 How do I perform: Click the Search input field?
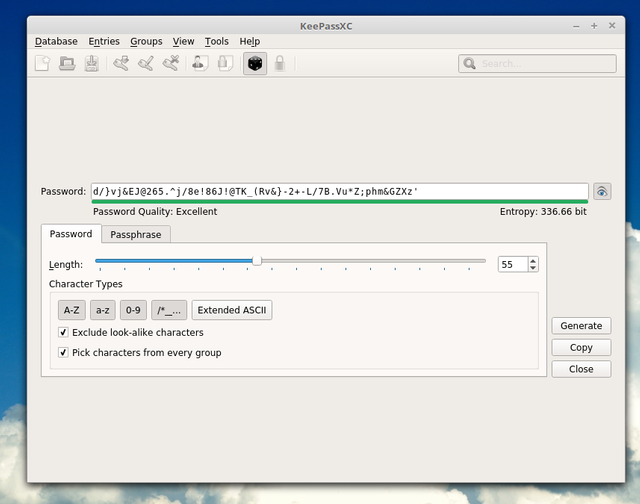pos(537,64)
